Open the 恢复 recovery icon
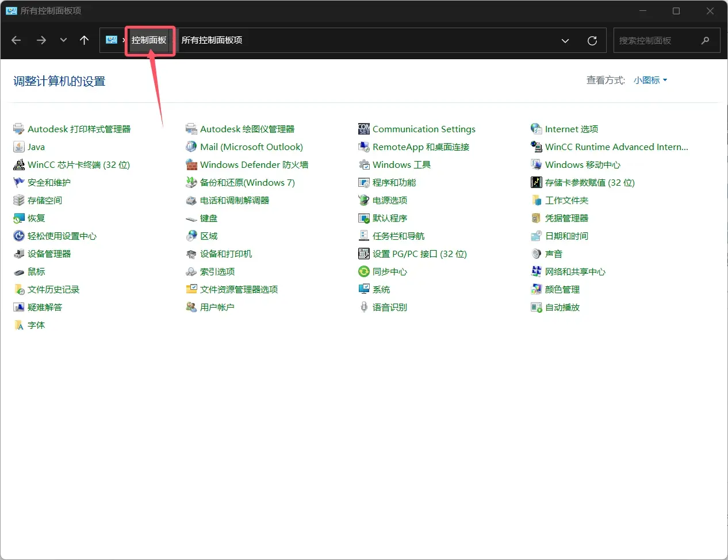 coord(18,218)
